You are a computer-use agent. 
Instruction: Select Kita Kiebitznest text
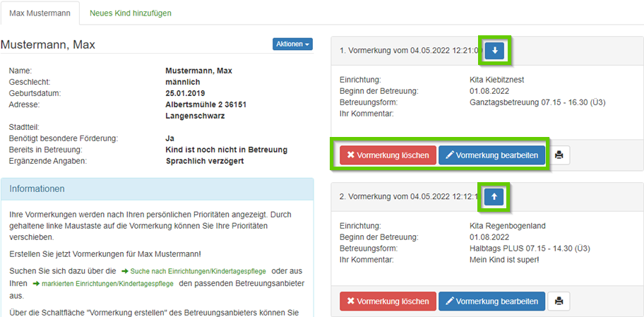(x=497, y=80)
